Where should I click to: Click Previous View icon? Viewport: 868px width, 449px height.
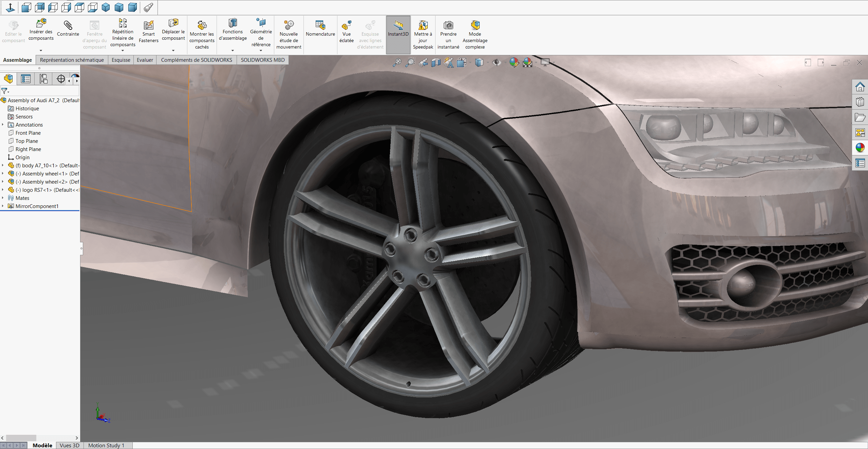pyautogui.click(x=423, y=62)
